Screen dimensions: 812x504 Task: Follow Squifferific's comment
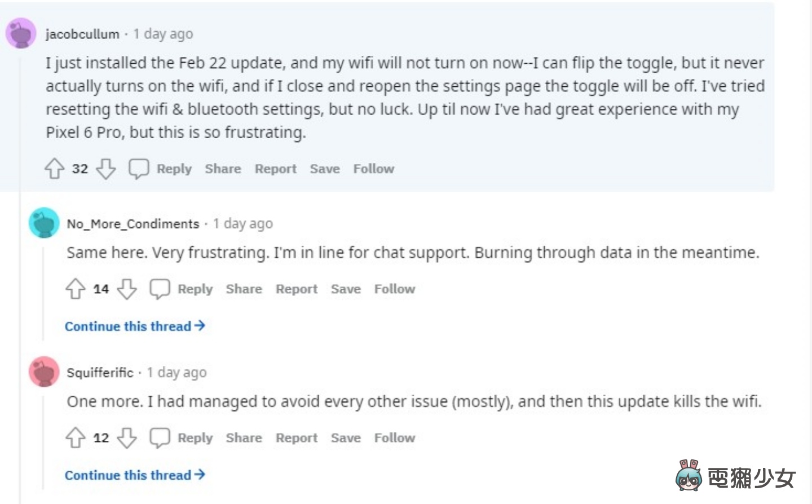(394, 437)
